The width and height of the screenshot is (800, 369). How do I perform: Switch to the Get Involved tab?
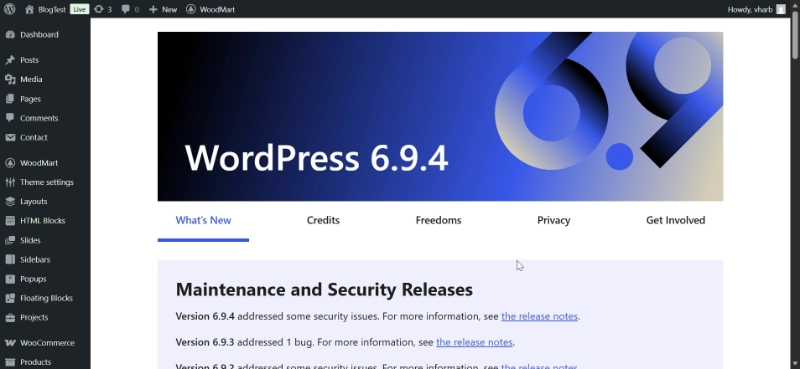tap(676, 220)
